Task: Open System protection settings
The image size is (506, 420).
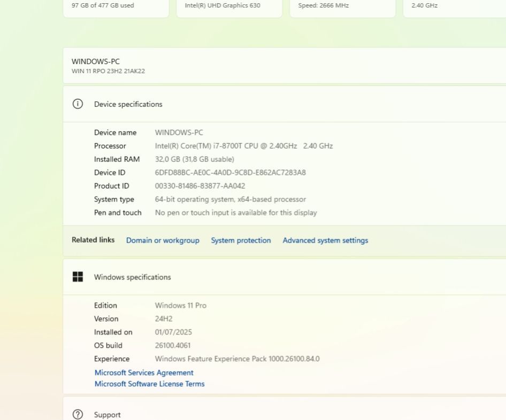Action: [x=241, y=240]
